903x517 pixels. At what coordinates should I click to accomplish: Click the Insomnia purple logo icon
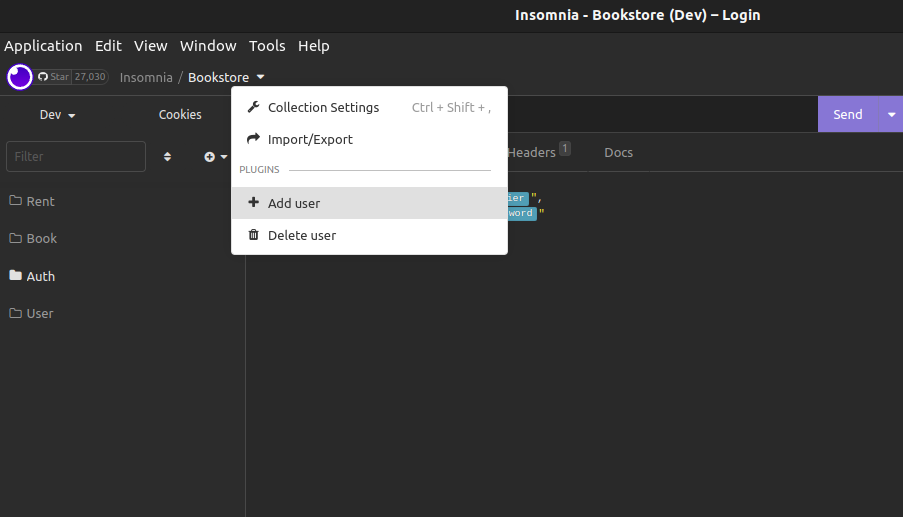coord(20,77)
